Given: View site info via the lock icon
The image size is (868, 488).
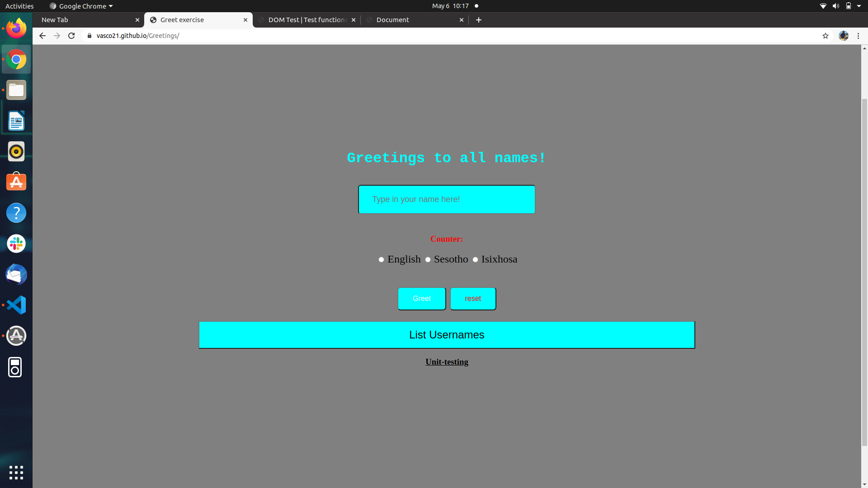Looking at the screenshot, I should 90,36.
